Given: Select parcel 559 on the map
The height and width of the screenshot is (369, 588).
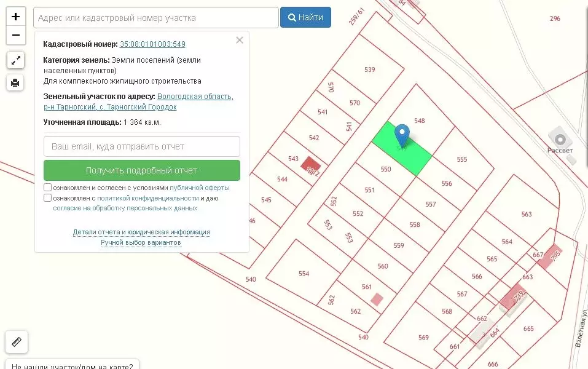Looking at the screenshot, I should (399, 245).
